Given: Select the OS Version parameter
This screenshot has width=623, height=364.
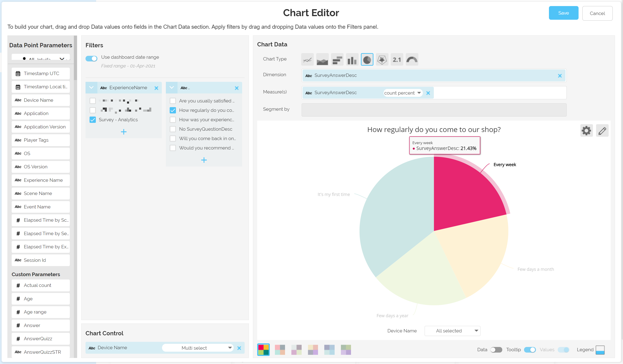Looking at the screenshot, I should [x=41, y=167].
